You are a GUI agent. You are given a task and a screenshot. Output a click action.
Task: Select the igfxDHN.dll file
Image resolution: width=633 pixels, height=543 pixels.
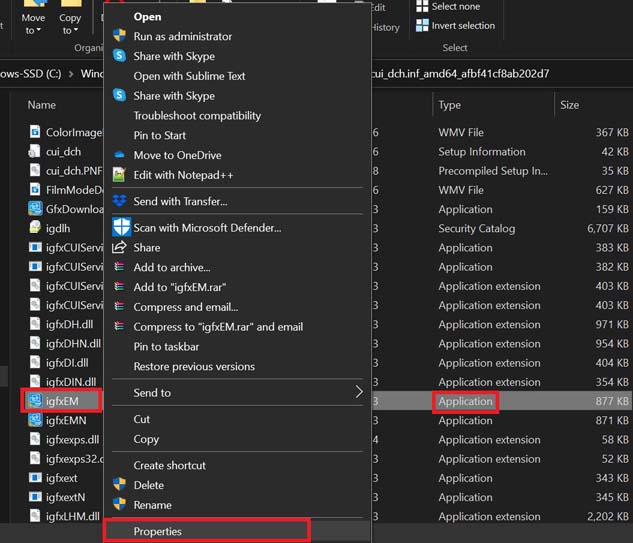click(x=73, y=344)
